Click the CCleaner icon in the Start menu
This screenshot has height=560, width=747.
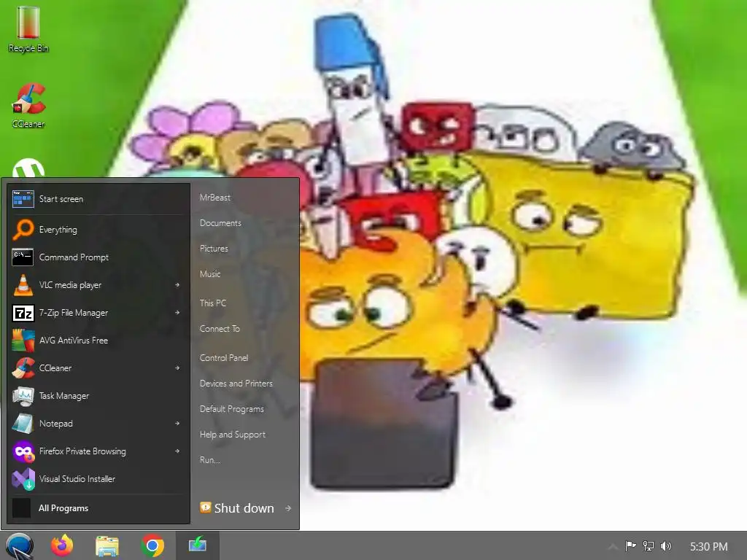click(23, 368)
